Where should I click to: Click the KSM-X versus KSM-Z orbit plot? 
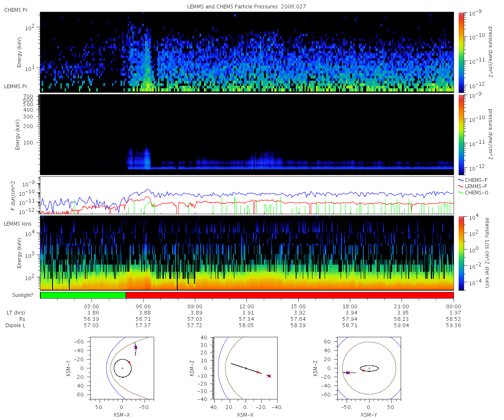pyautogui.click(x=244, y=368)
